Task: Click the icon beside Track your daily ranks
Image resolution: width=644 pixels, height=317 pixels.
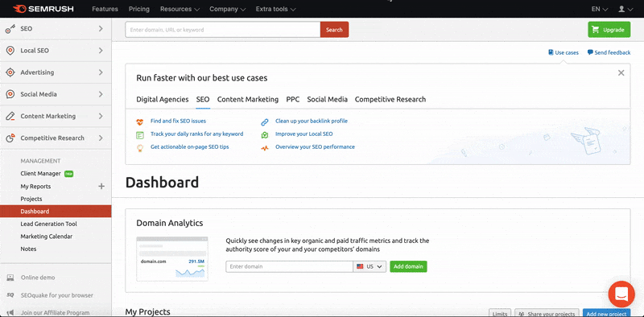Action: (x=139, y=134)
